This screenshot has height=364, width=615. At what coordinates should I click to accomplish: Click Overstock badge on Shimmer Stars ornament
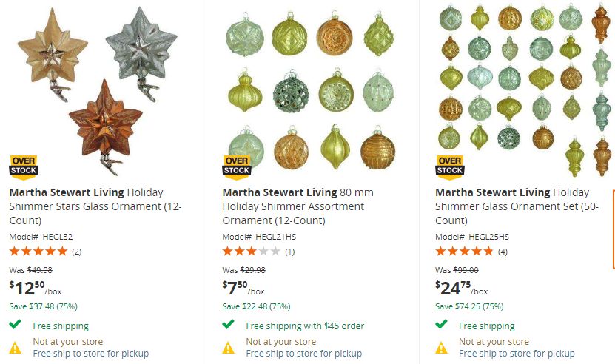[x=24, y=166]
